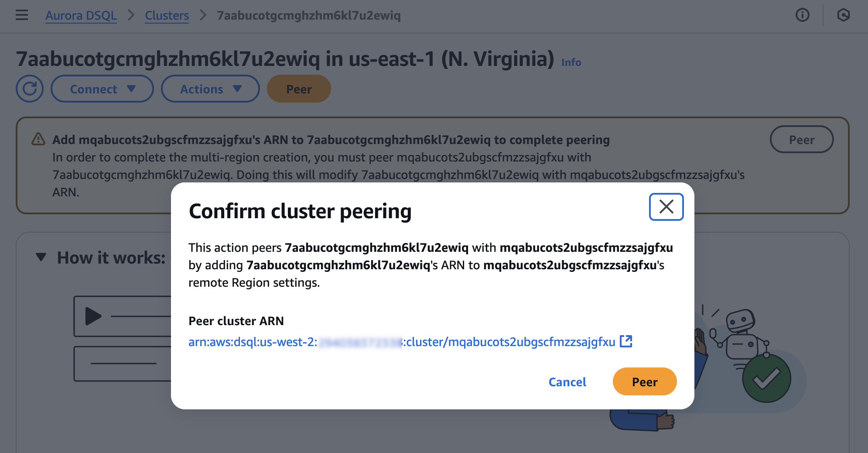Confirm peering with the orange Peer button

pyautogui.click(x=644, y=382)
